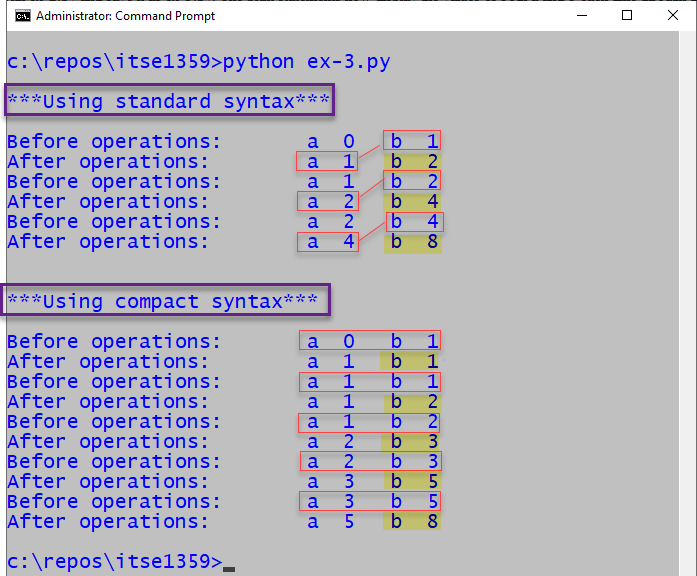This screenshot has width=697, height=576.
Task: Click red-boxed 'a 3 b 5' in compact output
Action: tap(370, 501)
